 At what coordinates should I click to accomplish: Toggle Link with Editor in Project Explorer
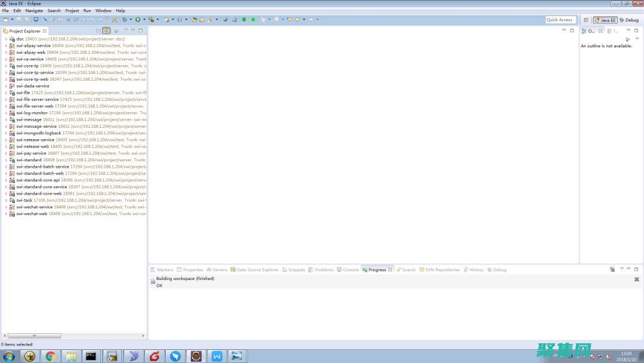point(106,30)
